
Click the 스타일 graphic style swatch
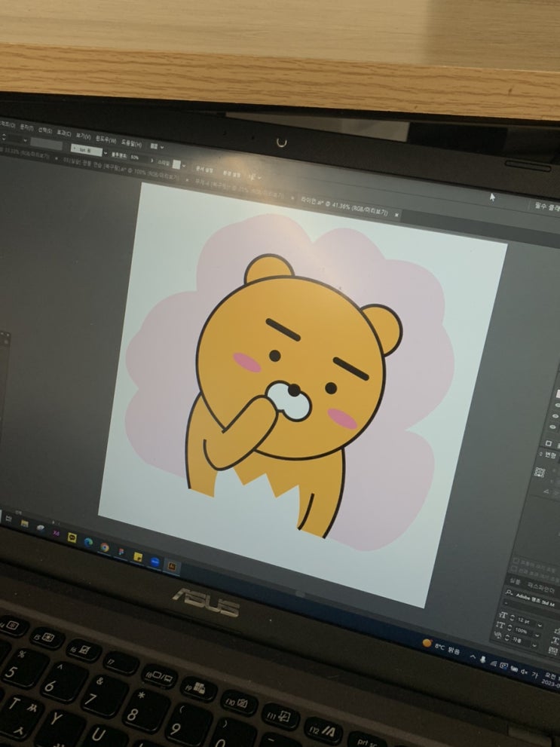(x=176, y=164)
